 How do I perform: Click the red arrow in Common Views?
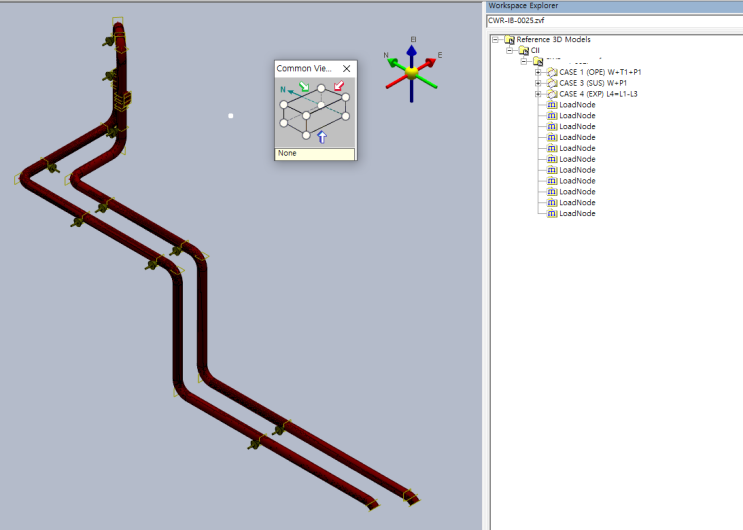pyautogui.click(x=340, y=88)
